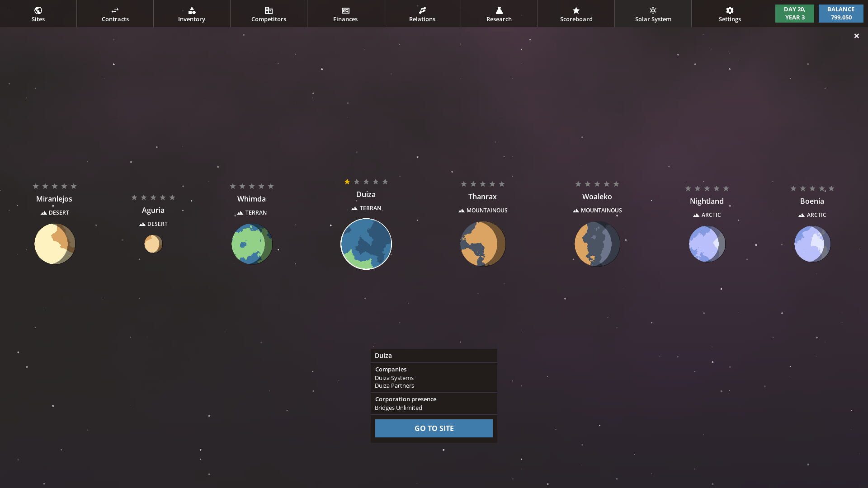This screenshot has height=488, width=868.
Task: Select the desert planet Miranlejos
Action: (54, 244)
